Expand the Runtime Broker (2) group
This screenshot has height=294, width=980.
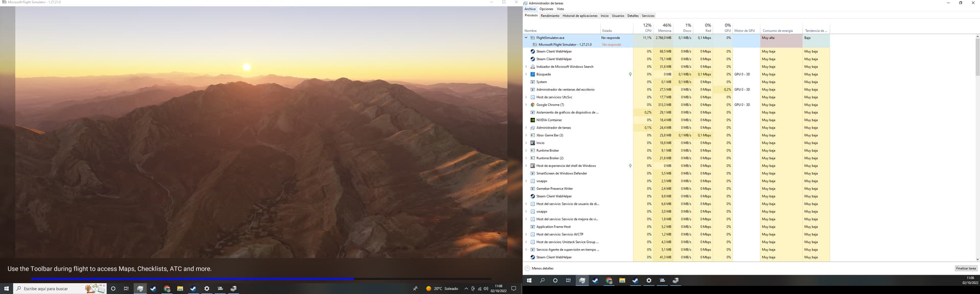(526, 158)
